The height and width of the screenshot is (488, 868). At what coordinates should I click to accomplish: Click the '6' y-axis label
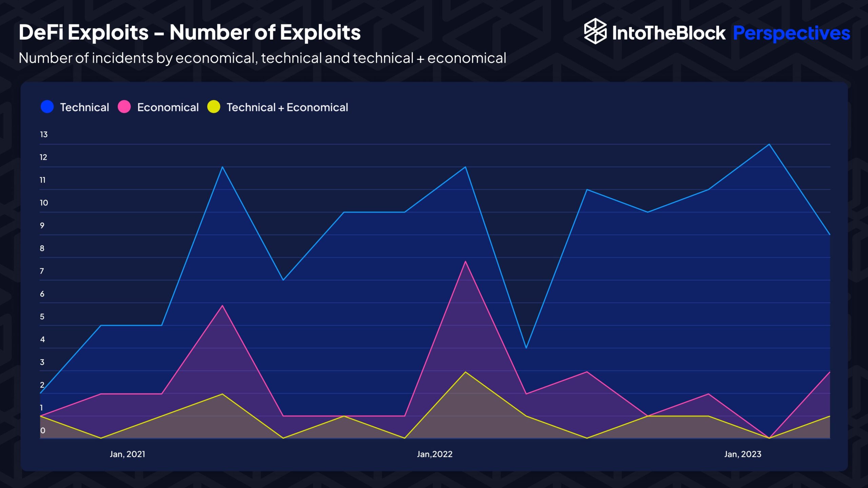click(42, 294)
